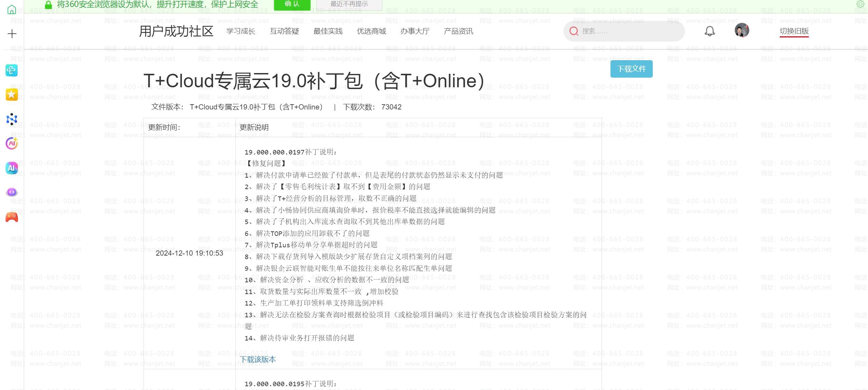Click the plus icon to add tab
This screenshot has height=390, width=868.
12,34
